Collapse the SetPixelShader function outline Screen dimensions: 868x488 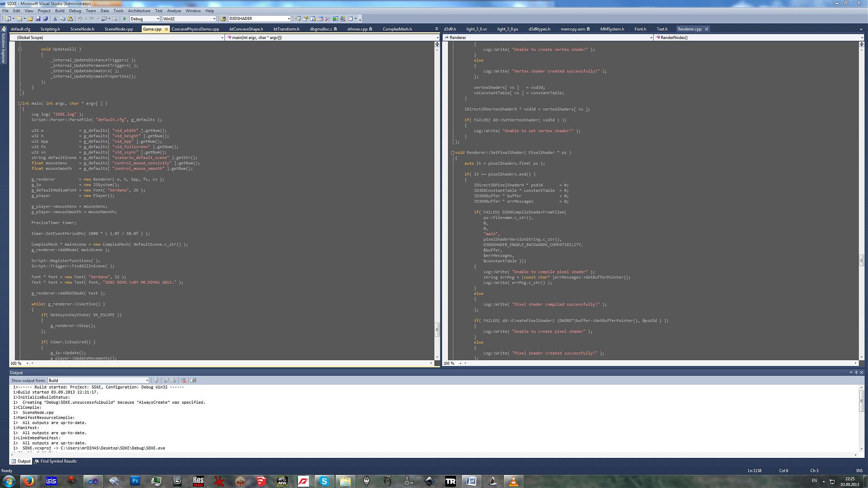pos(453,152)
